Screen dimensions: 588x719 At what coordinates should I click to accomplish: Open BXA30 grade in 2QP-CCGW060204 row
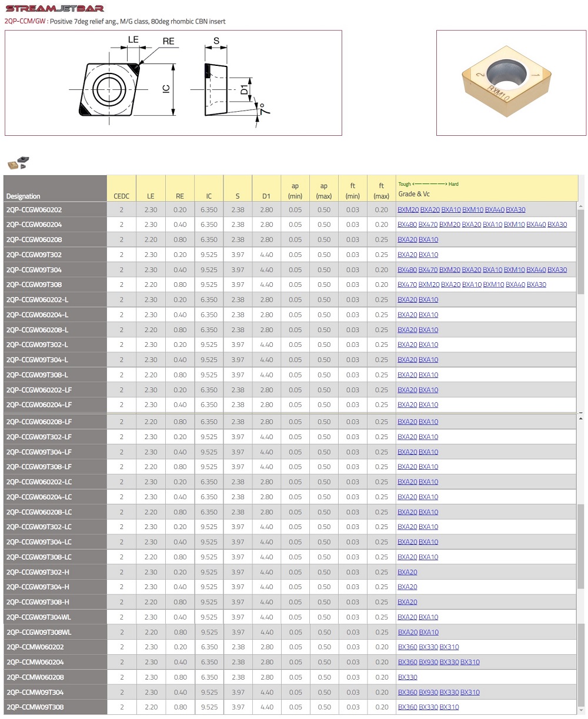[557, 225]
